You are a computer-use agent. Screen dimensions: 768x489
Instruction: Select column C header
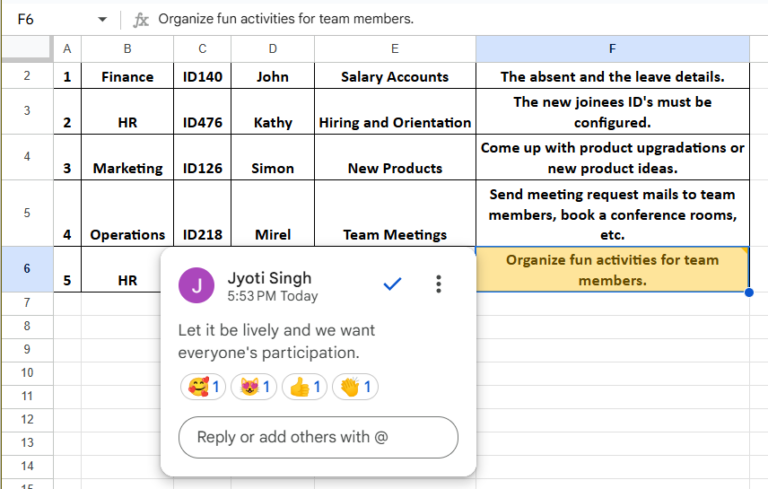(x=202, y=49)
